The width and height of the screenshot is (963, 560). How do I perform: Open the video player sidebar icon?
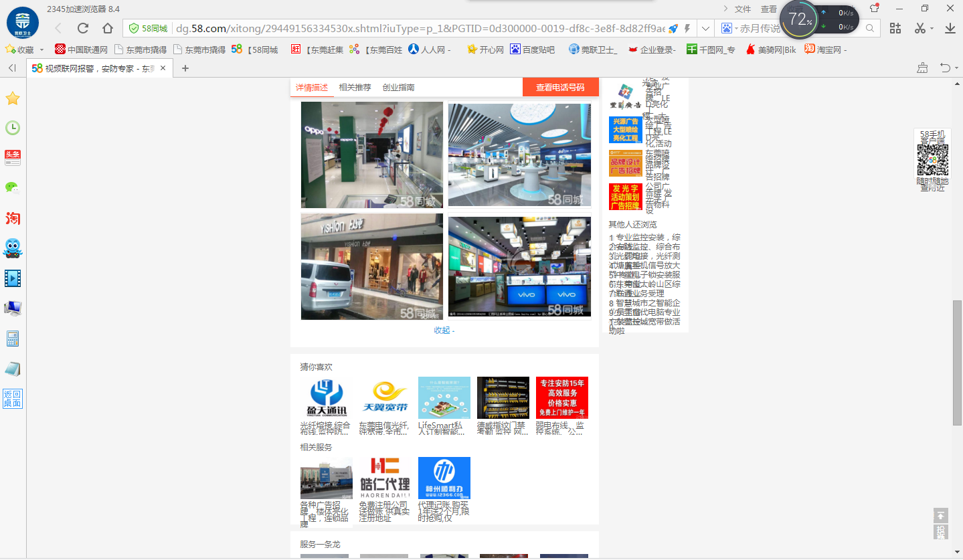click(13, 278)
